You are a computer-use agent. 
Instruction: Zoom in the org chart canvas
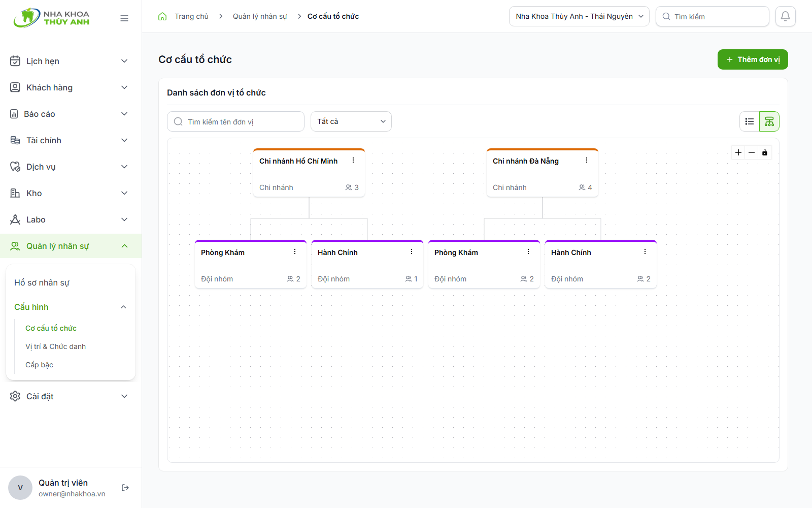738,152
